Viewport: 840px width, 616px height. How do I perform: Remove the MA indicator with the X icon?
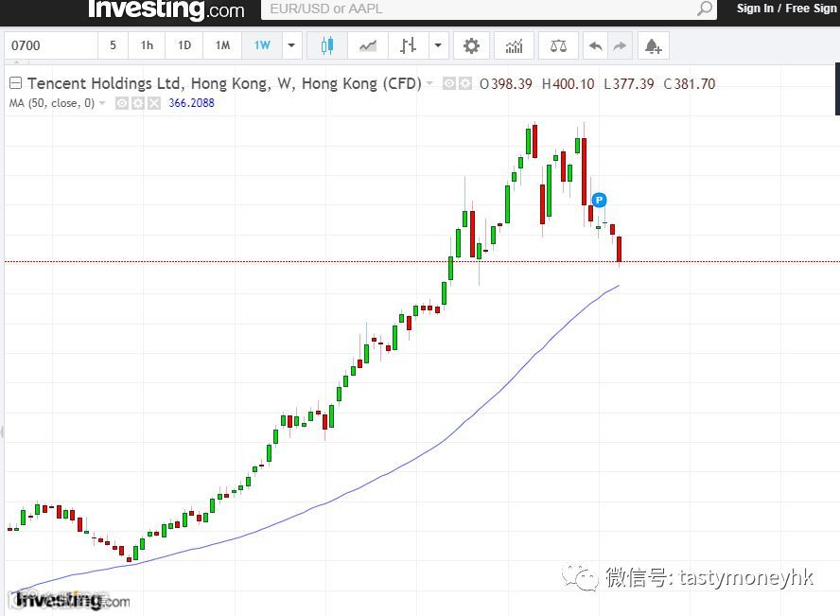pyautogui.click(x=154, y=103)
